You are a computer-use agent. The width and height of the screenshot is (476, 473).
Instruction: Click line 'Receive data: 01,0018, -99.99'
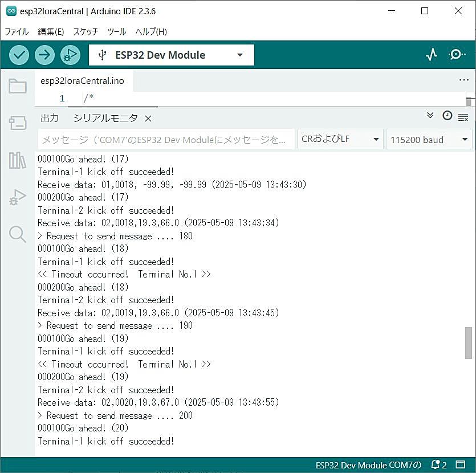pos(172,185)
